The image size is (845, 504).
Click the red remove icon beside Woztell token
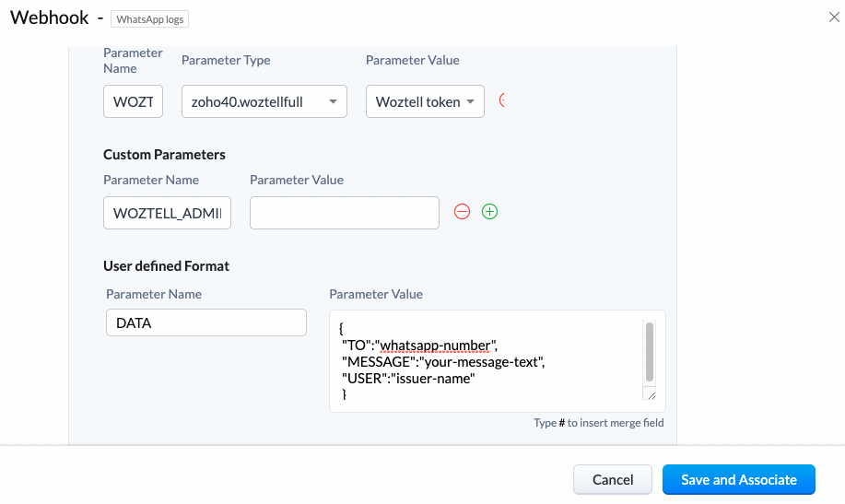coord(502,100)
